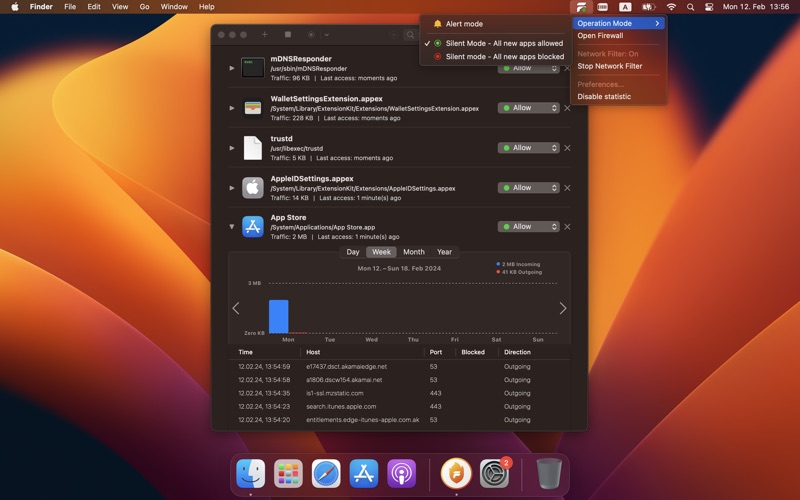Expand the trustd row
The height and width of the screenshot is (500, 800).
pyautogui.click(x=232, y=148)
